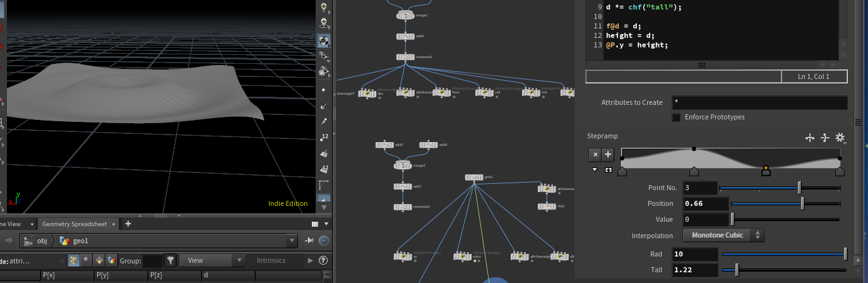Click the geo1 path segment
Image resolution: width=868 pixels, height=283 pixels.
75,241
